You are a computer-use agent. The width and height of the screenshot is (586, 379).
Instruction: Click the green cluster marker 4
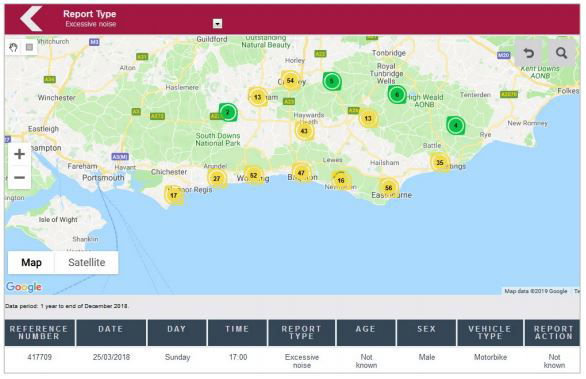tap(456, 125)
